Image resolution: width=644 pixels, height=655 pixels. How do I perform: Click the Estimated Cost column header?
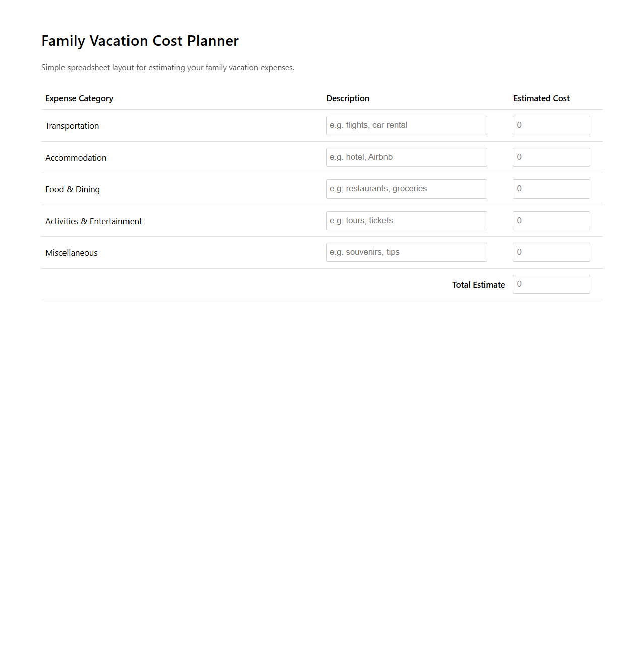coord(541,98)
